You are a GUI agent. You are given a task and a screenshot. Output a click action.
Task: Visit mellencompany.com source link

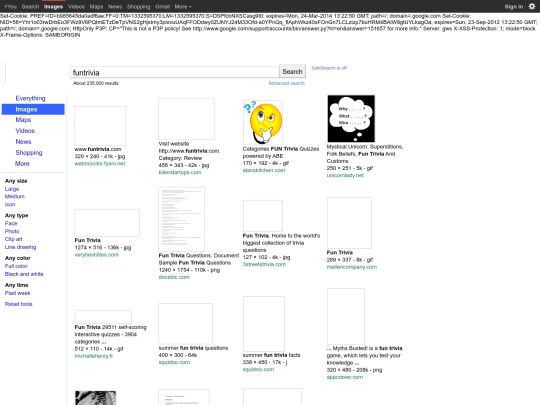[352, 267]
